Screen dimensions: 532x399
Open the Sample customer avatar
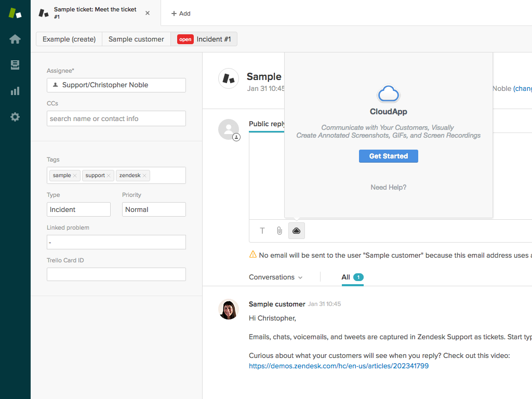(x=229, y=309)
